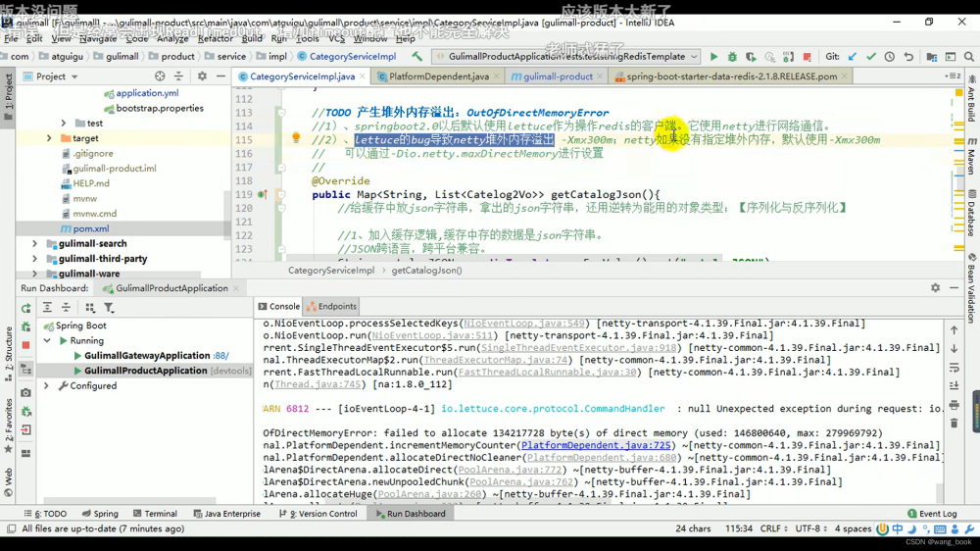Open TODO tool window
Screen dimensions: 980x551
pyautogui.click(x=45, y=514)
